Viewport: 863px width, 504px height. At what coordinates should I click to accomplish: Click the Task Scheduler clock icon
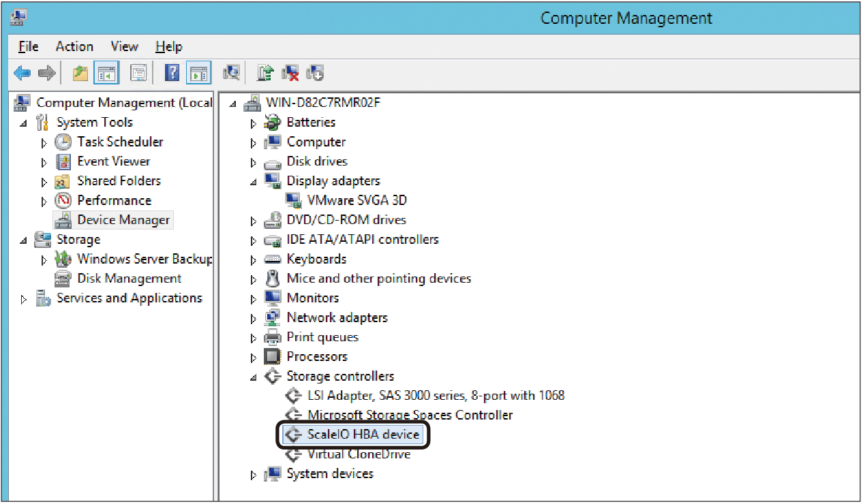(63, 142)
